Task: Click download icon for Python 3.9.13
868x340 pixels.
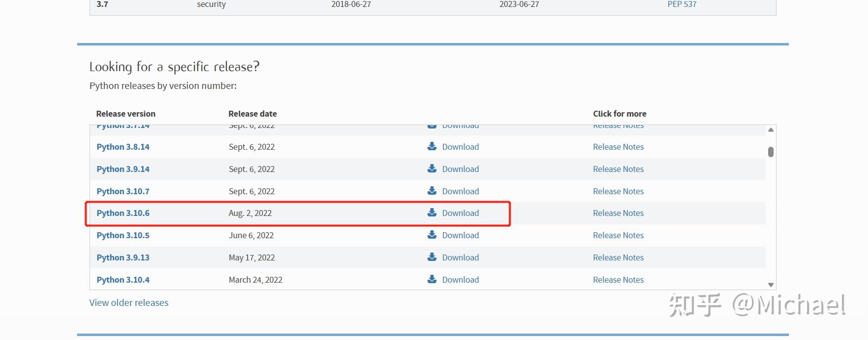Action: click(432, 257)
